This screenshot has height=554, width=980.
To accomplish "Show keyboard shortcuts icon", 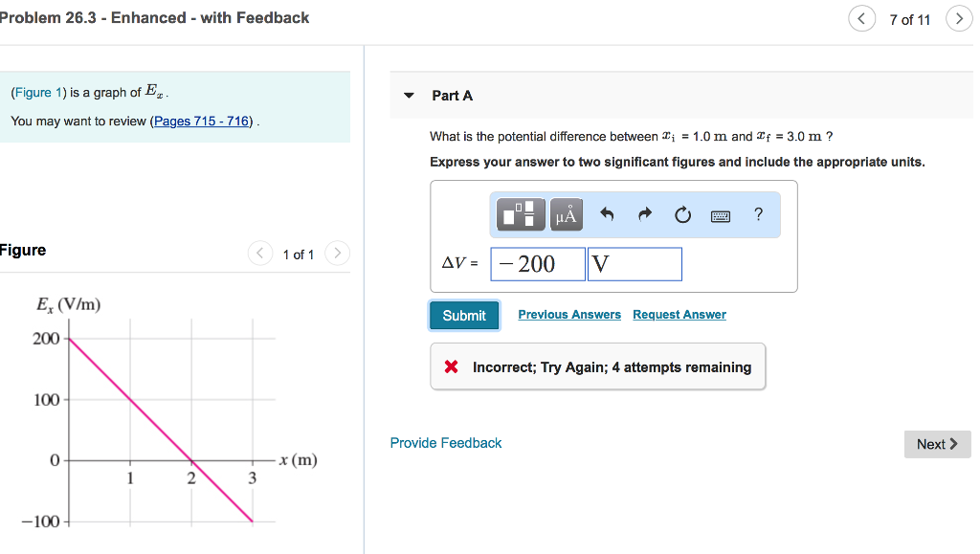I will click(721, 215).
